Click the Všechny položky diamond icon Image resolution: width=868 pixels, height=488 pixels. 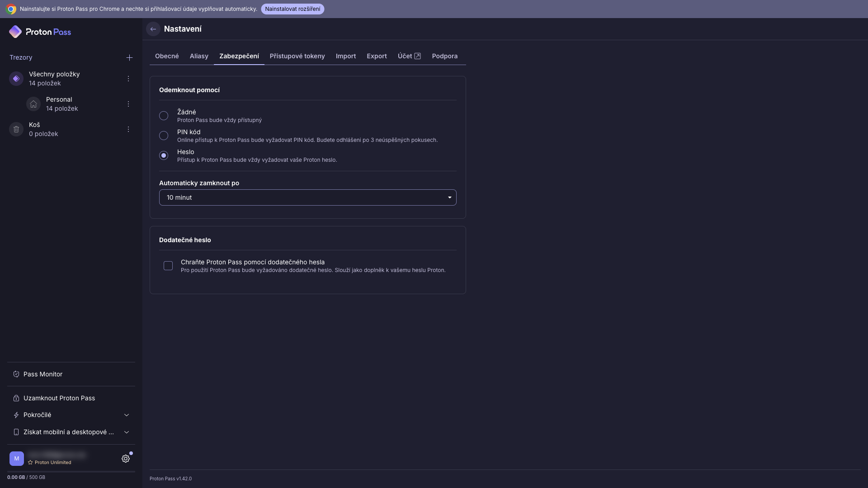[x=16, y=79]
